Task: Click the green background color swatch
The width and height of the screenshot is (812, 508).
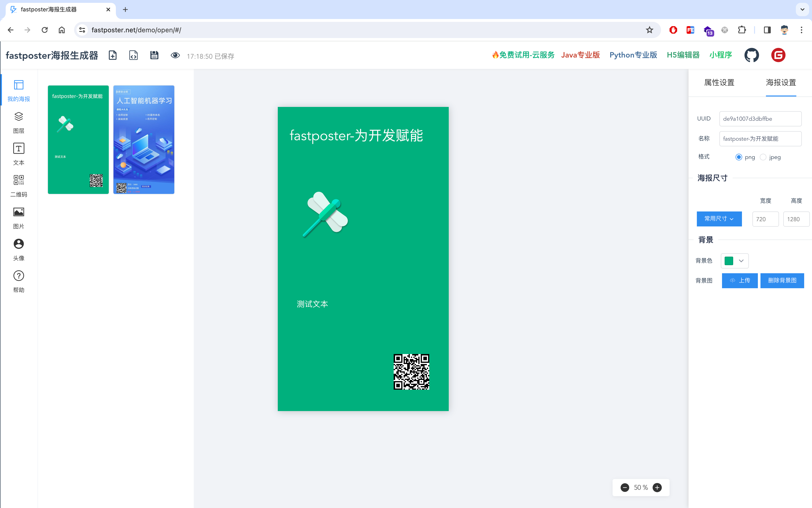Action: point(729,261)
